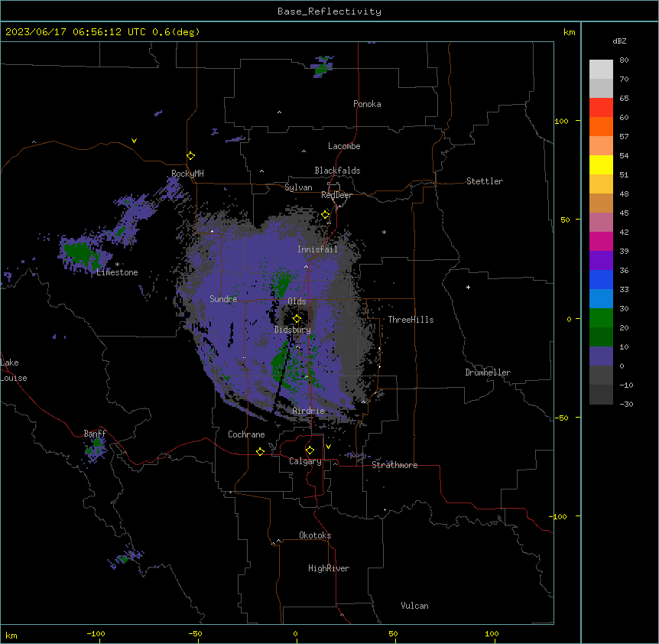Viewport: 659px width, 644px height.
Task: Select the RockyMH label
Action: [187, 174]
